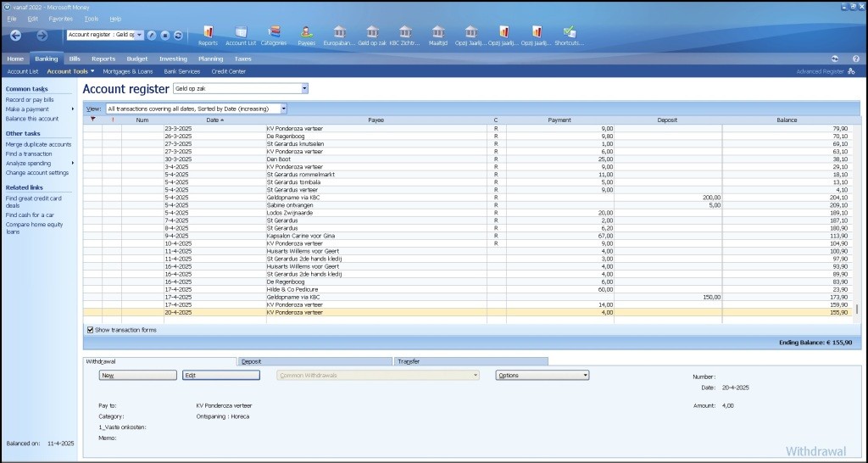Screen dimensions: 868x463
Task: Open the Credit Center submenu item
Action: click(229, 71)
